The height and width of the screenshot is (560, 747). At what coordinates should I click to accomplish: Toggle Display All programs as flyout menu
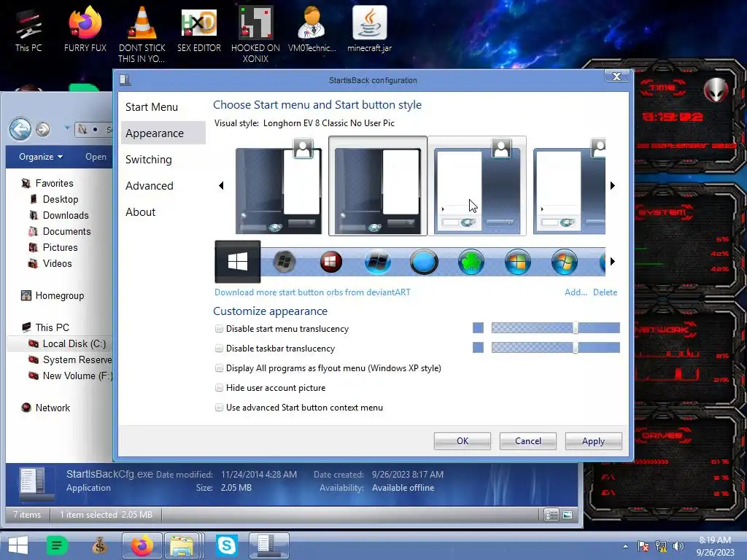[x=219, y=368]
